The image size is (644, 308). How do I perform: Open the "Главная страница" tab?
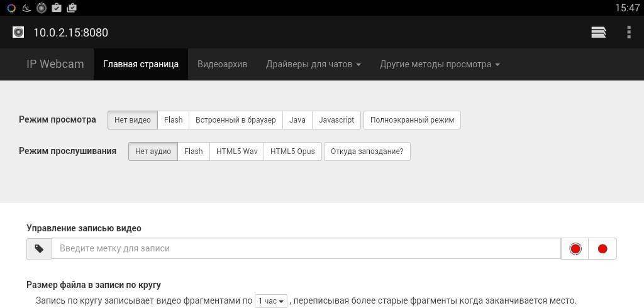point(141,64)
